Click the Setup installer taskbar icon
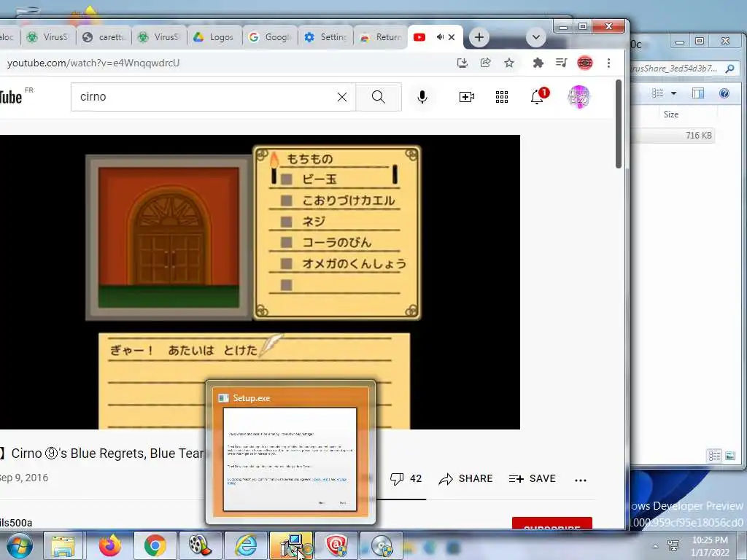Image resolution: width=747 pixels, height=560 pixels. [292, 545]
